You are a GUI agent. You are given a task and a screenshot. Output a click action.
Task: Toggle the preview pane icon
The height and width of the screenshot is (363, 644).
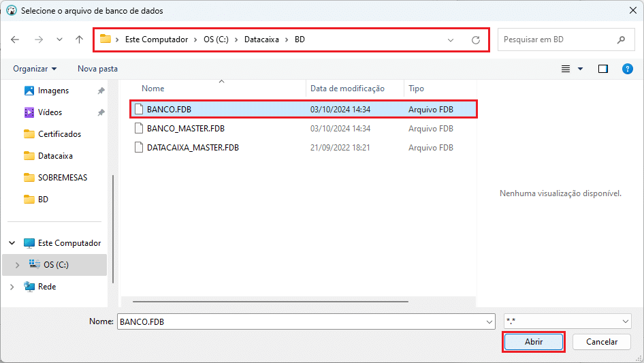tap(602, 69)
